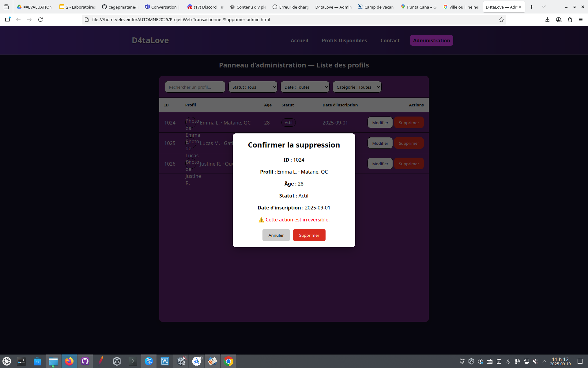Image resolution: width=588 pixels, height=368 pixels.
Task: Open the extensions puzzle icon
Action: 570,20
